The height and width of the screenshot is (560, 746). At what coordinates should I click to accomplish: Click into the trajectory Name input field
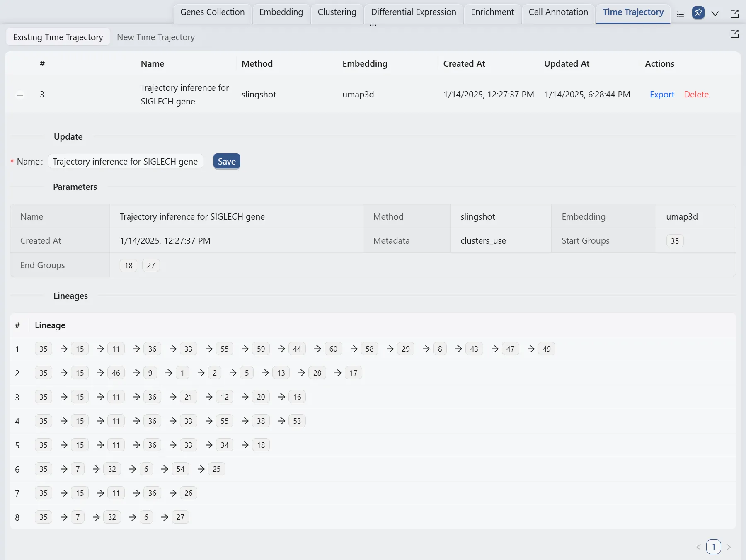tap(125, 162)
